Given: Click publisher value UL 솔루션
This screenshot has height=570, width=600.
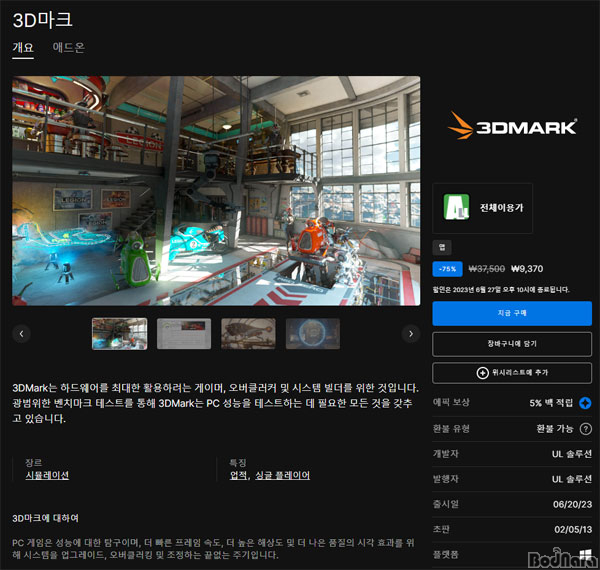Looking at the screenshot, I should click(572, 479).
